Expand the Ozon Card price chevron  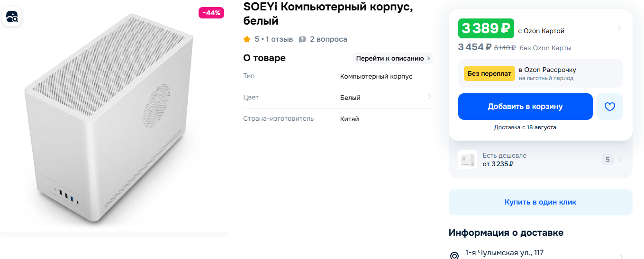click(619, 28)
